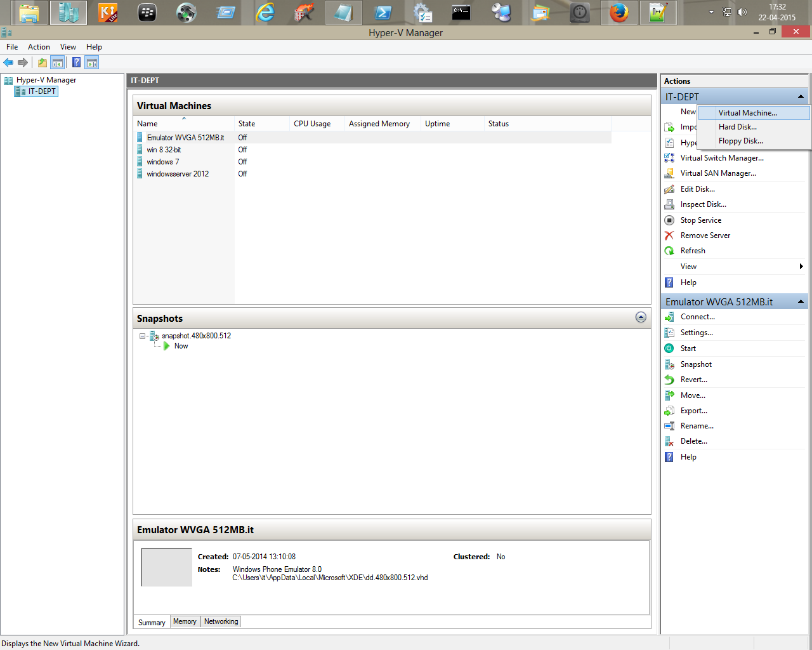This screenshot has width=812, height=650.
Task: Click the Stop Service icon
Action: (x=669, y=220)
